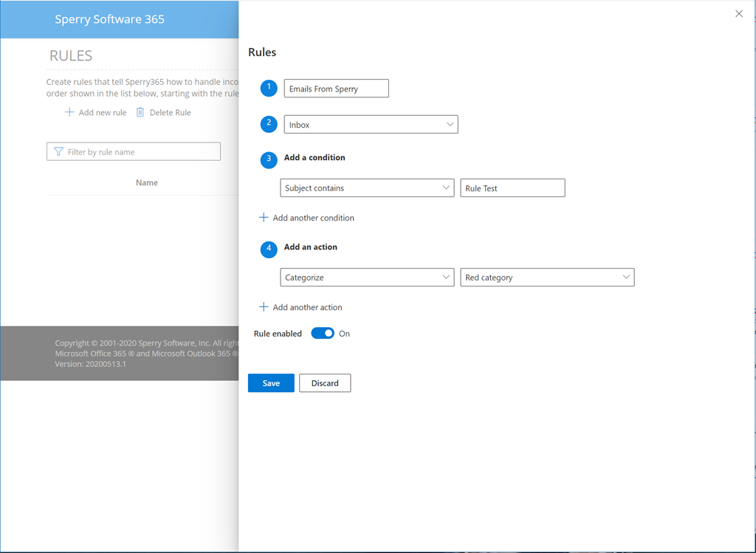Click the Name column header
Image resolution: width=756 pixels, height=553 pixels.
(x=147, y=182)
